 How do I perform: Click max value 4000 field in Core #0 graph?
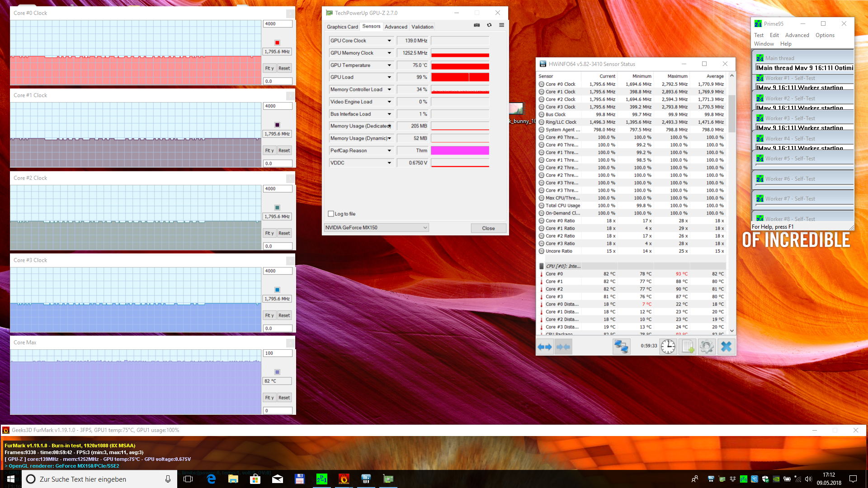coord(278,24)
